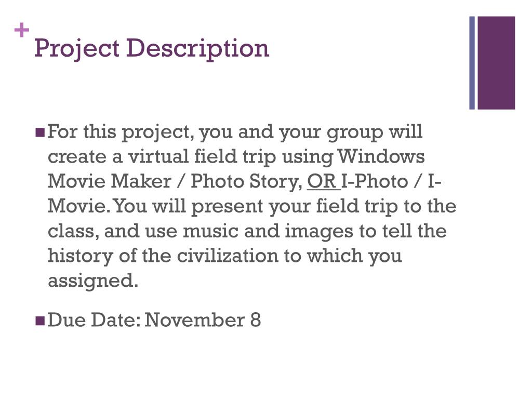Screen dimensions: 532x399
Task: Click the Project Description title
Action: pyautogui.click(x=152, y=48)
